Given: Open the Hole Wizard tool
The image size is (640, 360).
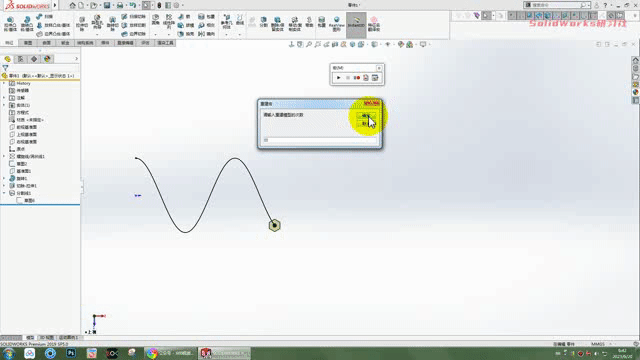Looking at the screenshot, I should [x=97, y=22].
